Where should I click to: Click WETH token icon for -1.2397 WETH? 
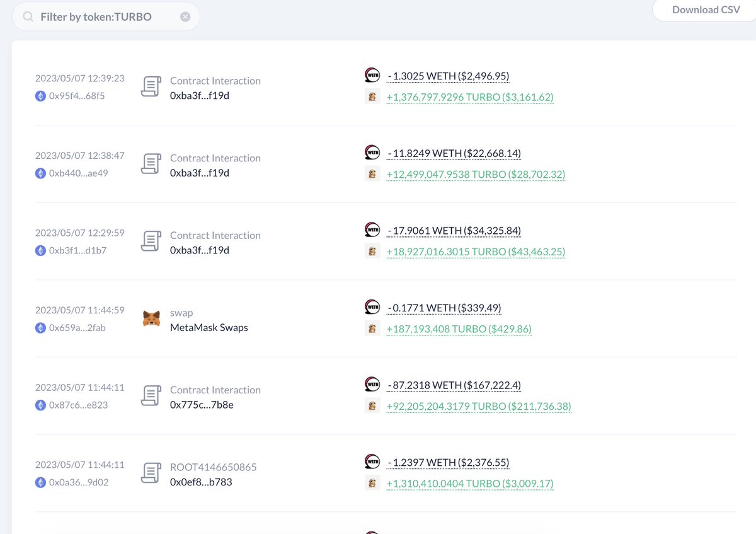click(x=372, y=461)
